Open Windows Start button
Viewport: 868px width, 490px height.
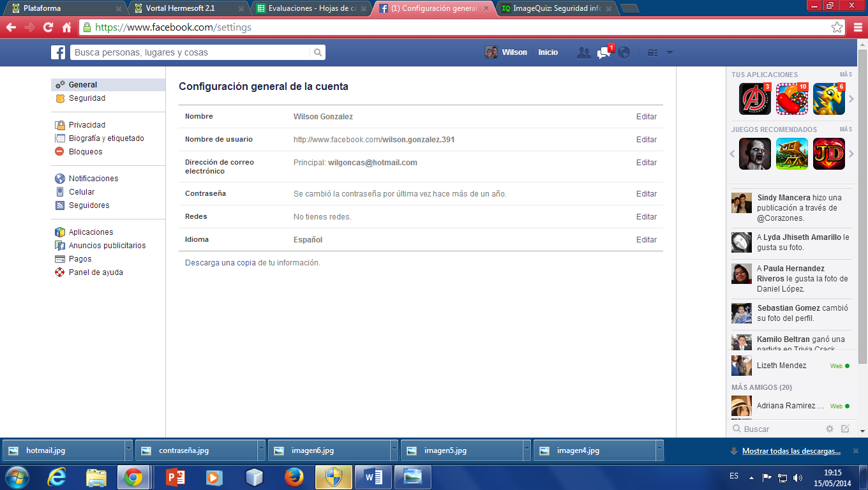point(17,477)
